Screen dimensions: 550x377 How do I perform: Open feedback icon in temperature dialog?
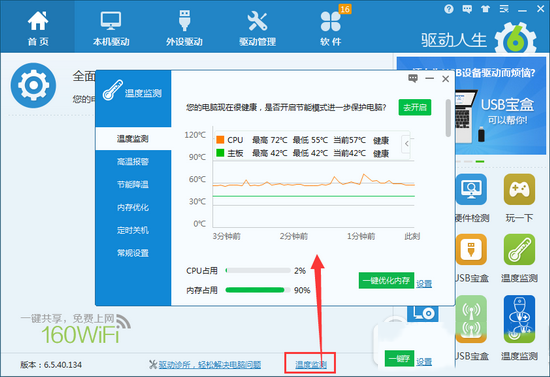click(x=413, y=78)
